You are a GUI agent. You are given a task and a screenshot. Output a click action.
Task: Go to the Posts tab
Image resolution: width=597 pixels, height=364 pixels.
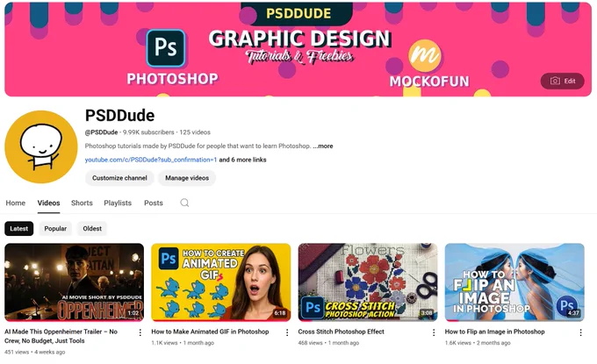tap(154, 203)
